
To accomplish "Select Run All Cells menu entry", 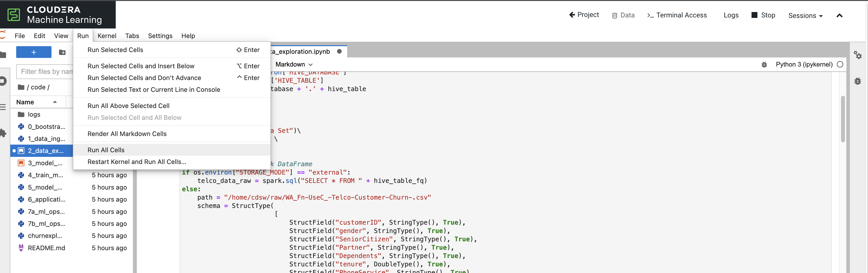I will pyautogui.click(x=106, y=150).
